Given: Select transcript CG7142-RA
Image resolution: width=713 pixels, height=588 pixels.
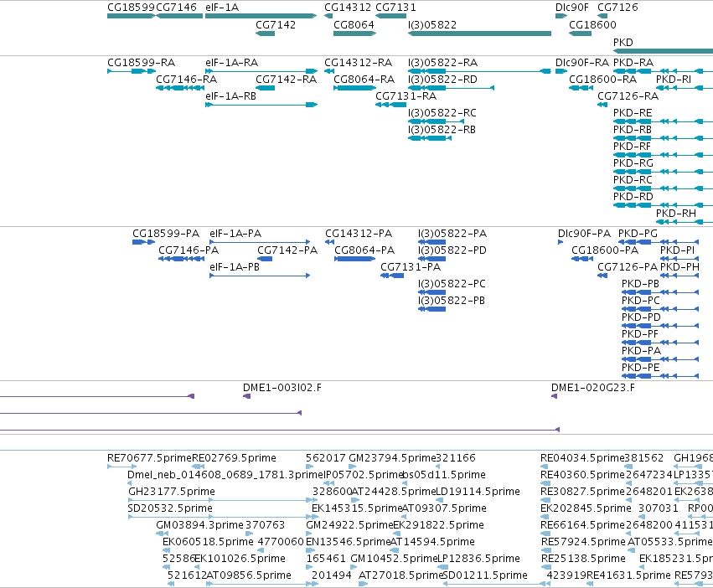Looking at the screenshot, I should point(286,79).
